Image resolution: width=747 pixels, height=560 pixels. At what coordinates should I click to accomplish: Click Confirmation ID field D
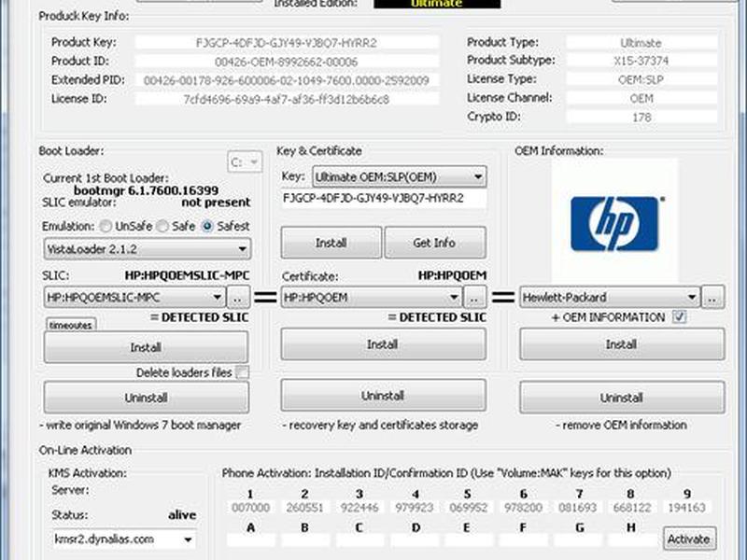[414, 540]
